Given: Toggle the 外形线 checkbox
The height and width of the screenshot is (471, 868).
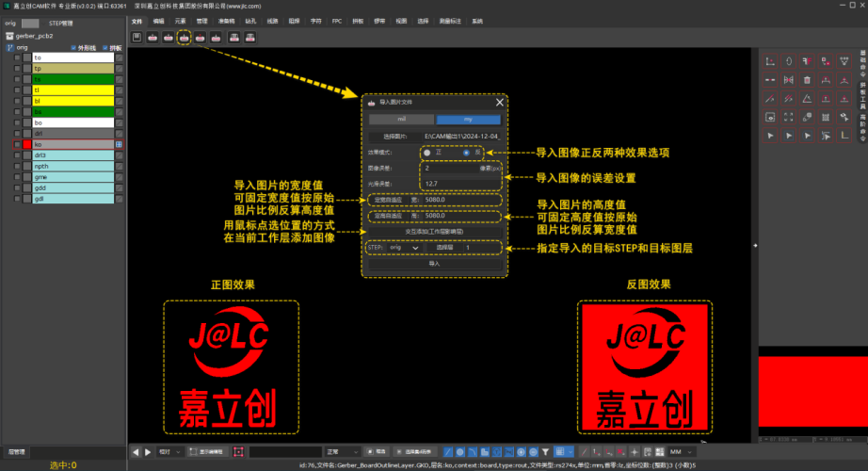Looking at the screenshot, I should tap(73, 48).
